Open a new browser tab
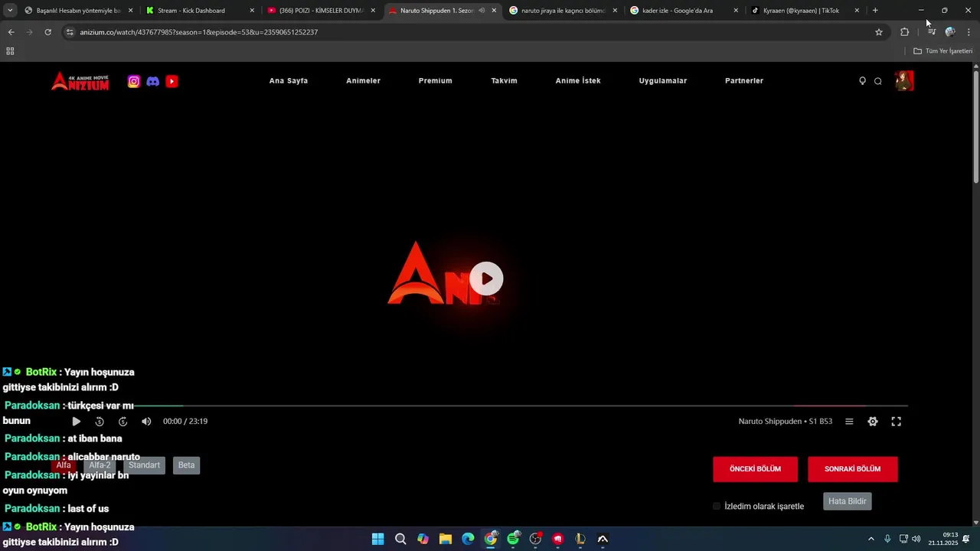The image size is (980, 551). coord(875,11)
